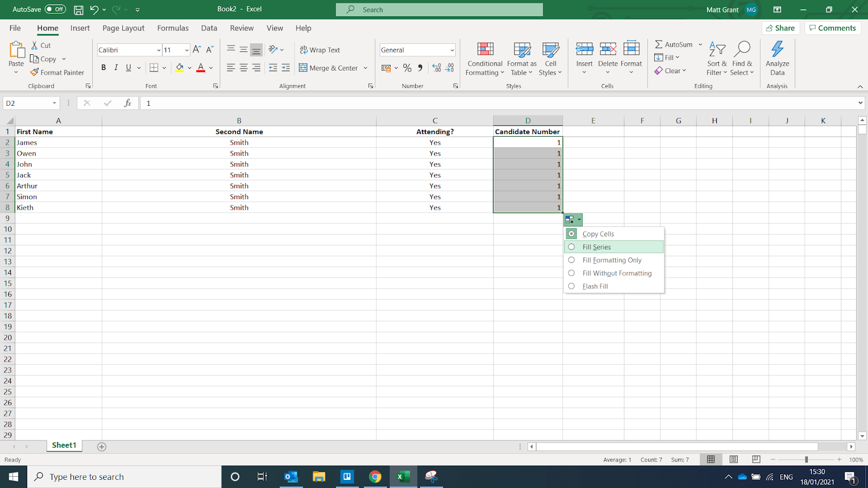
Task: Toggle Wrap Text
Action: click(x=320, y=50)
